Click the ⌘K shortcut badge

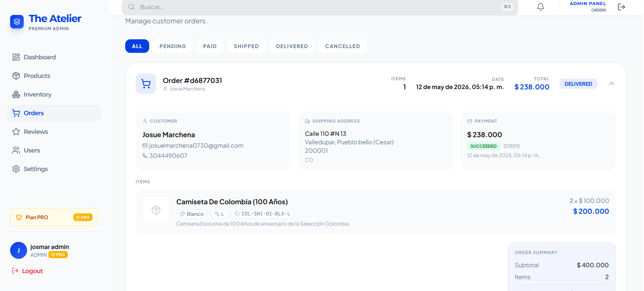pos(507,7)
